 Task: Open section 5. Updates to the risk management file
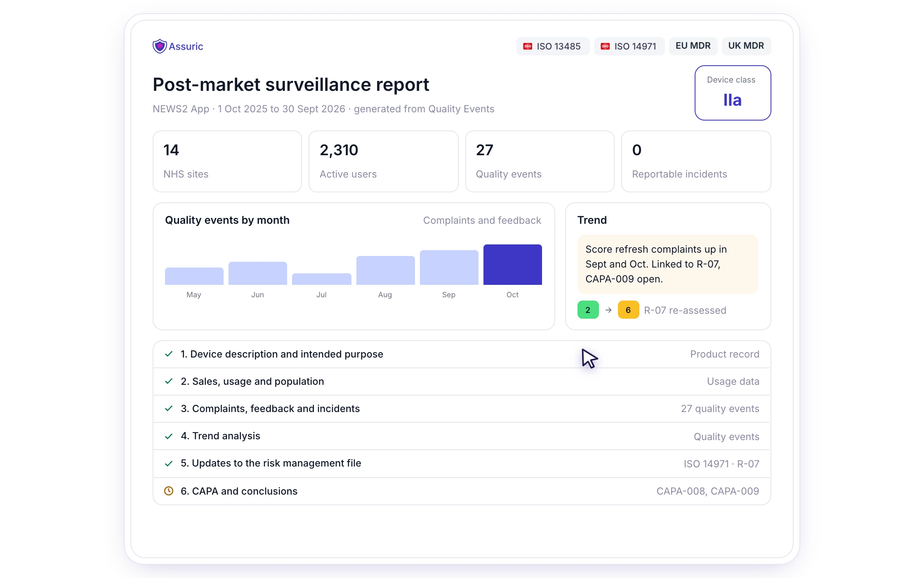coord(462,464)
